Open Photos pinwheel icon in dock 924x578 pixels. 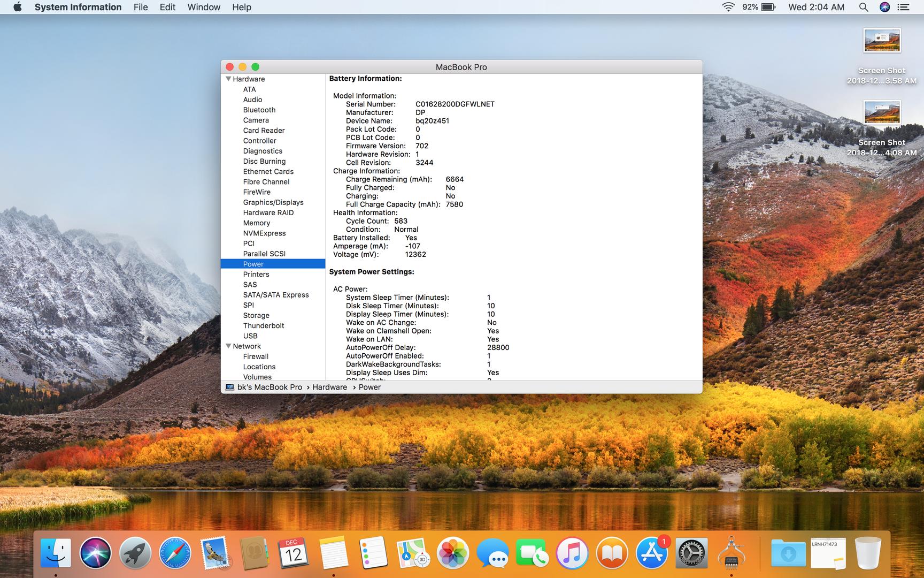coord(453,553)
